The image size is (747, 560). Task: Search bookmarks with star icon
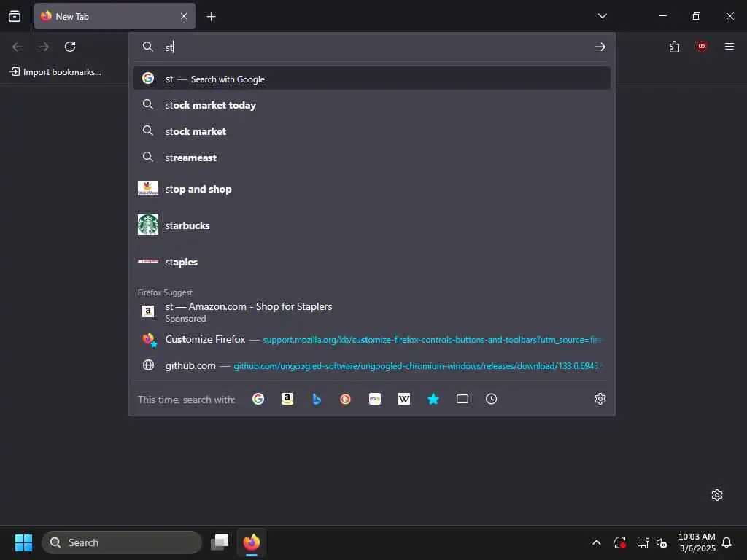point(433,399)
